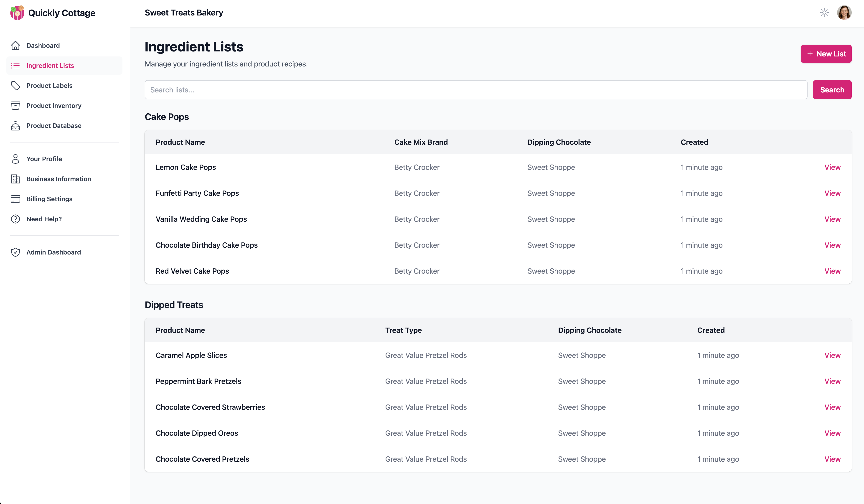View the Chocolate Covered Pretzels list
This screenshot has width=864, height=504.
coord(832,459)
